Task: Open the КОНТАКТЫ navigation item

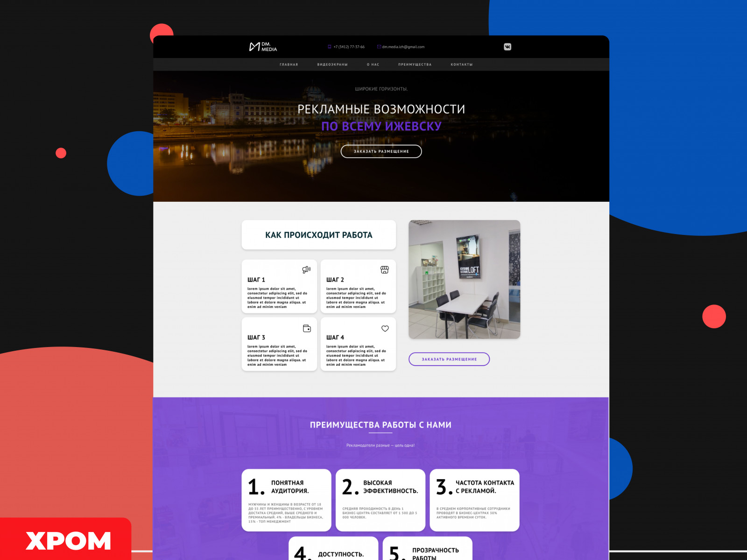Action: (462, 64)
